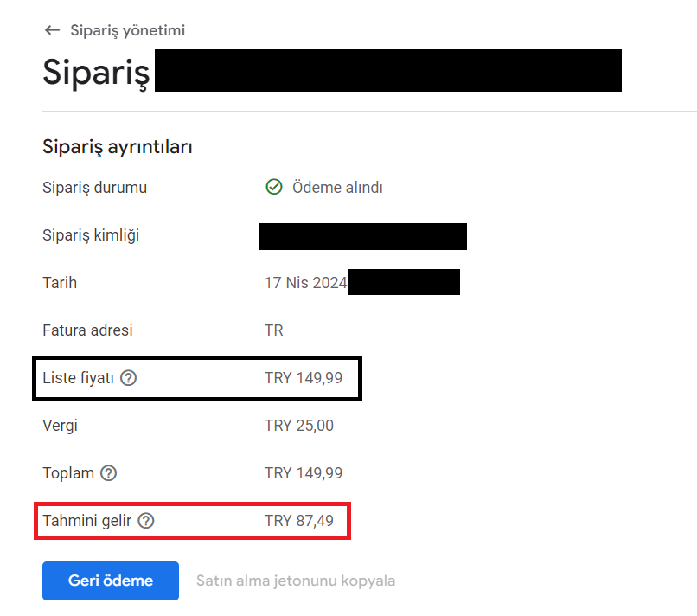Viewport: 697px width, 616px height.
Task: Open the Sipariş yönetimi breadcrumb link
Action: [x=128, y=30]
